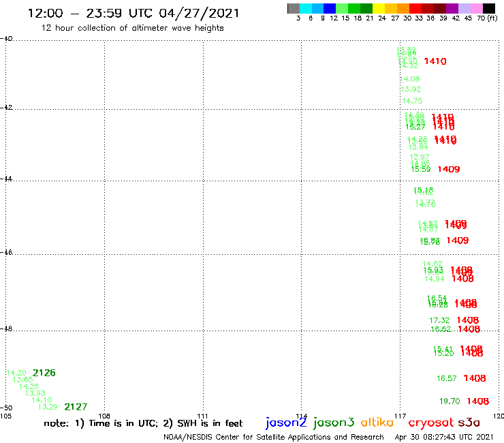Viewport: 504px width, 443px height.
Task: Click the chart title '12:00 – 23:59 UTC 04/27/2021'
Action: coord(133,13)
